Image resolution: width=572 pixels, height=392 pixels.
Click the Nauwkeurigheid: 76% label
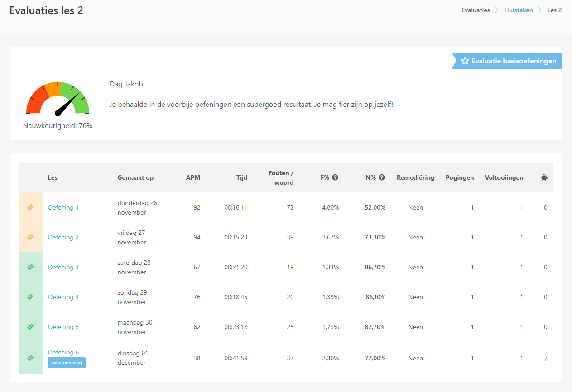coord(58,125)
